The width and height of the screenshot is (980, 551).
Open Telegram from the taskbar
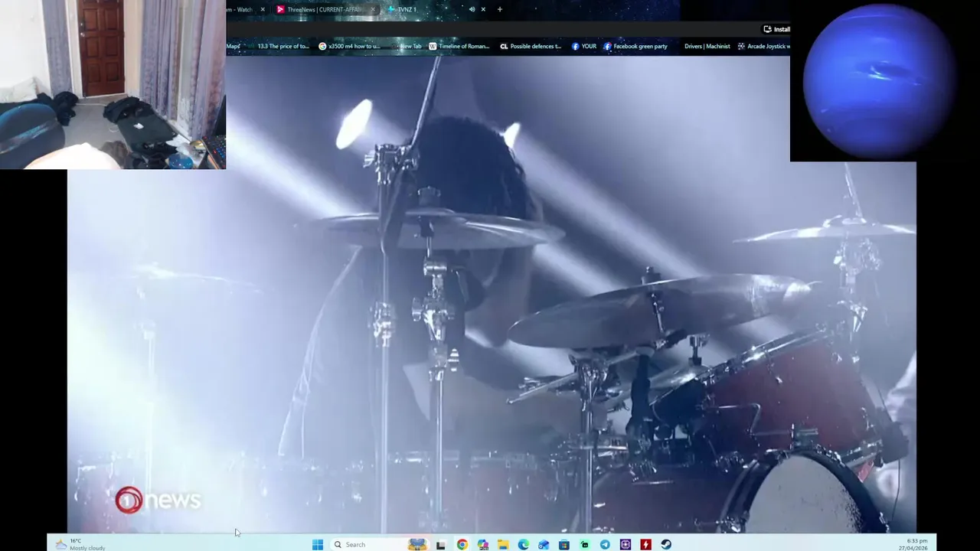click(605, 544)
